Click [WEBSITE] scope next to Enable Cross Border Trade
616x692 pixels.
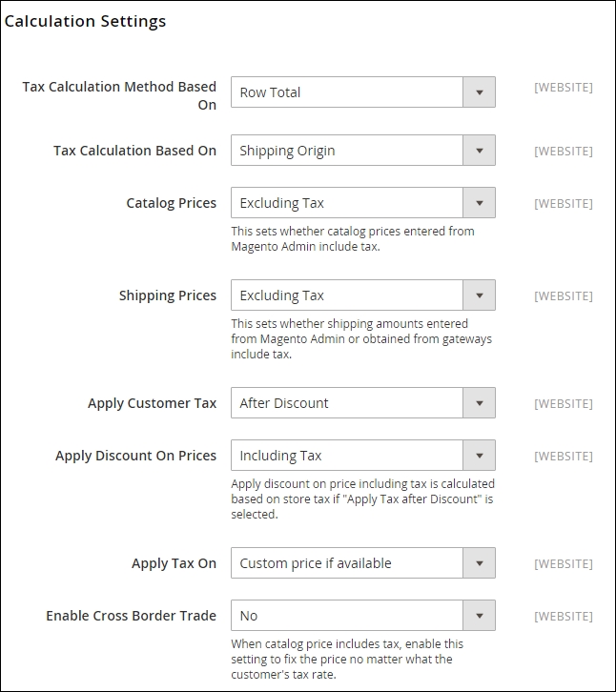[563, 616]
